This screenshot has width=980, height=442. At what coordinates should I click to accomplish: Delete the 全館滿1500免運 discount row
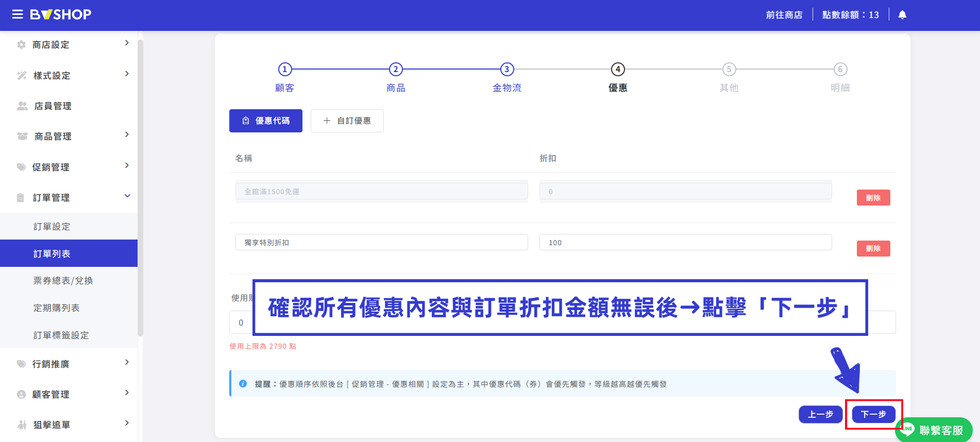pyautogui.click(x=873, y=198)
